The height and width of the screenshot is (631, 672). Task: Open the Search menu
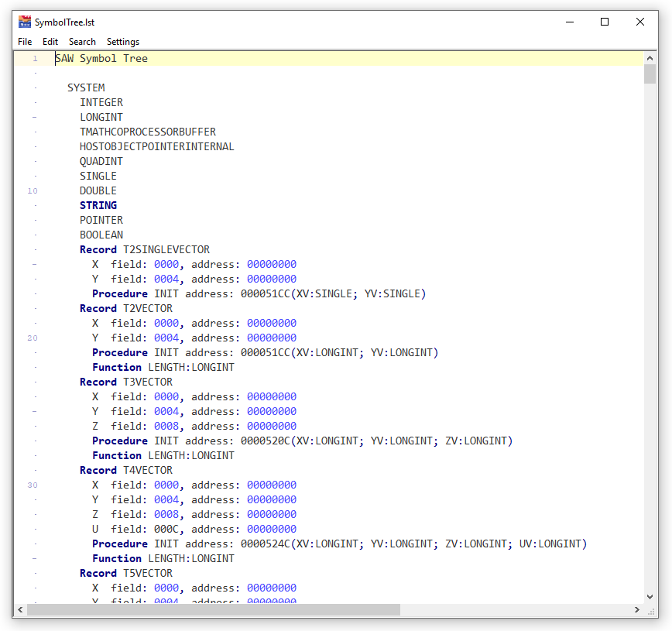[x=82, y=42]
